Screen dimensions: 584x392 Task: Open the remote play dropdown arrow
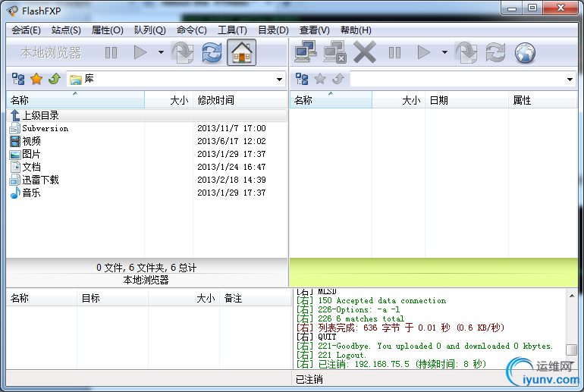(x=444, y=52)
